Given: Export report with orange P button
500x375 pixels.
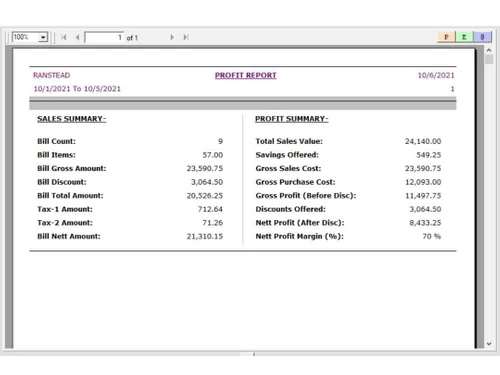Looking at the screenshot, I should point(446,37).
